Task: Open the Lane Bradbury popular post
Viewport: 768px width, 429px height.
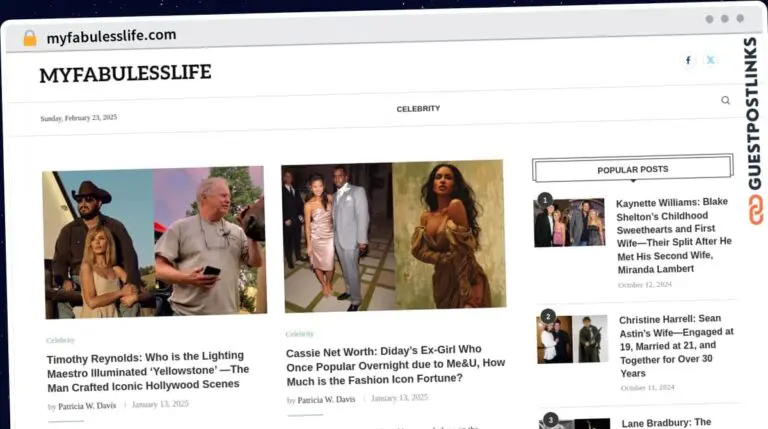Action: coord(666,422)
